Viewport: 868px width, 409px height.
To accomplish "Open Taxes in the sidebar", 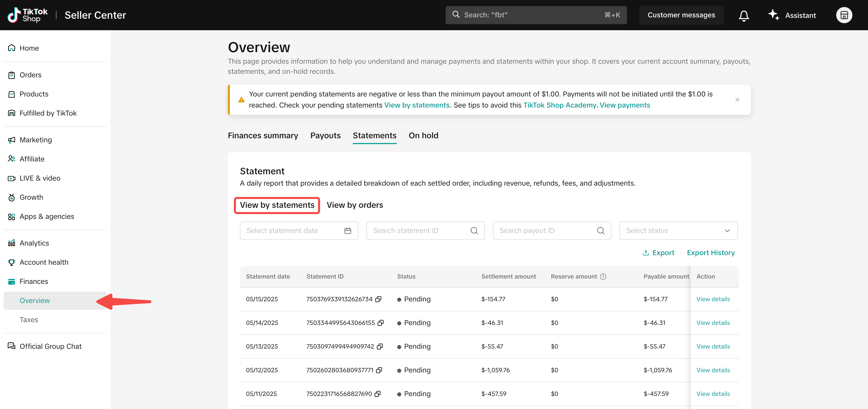I will pos(29,320).
